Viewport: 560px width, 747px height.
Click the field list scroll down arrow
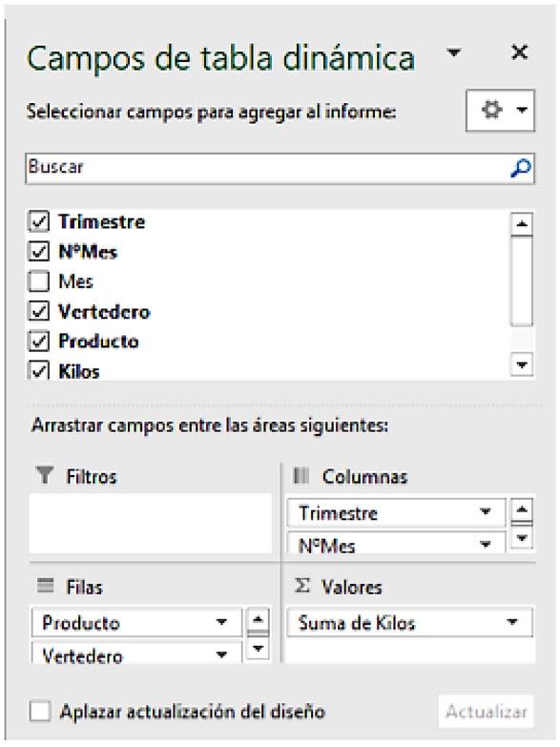pyautogui.click(x=522, y=365)
